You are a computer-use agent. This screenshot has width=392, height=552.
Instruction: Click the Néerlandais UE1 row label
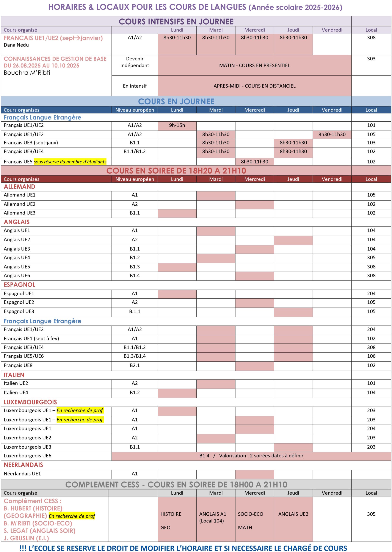click(22, 474)
